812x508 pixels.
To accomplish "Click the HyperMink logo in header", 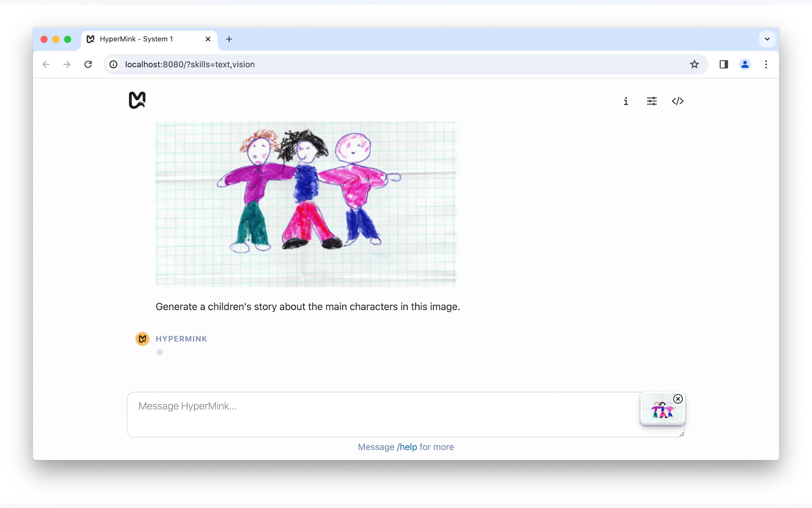I will click(x=137, y=100).
